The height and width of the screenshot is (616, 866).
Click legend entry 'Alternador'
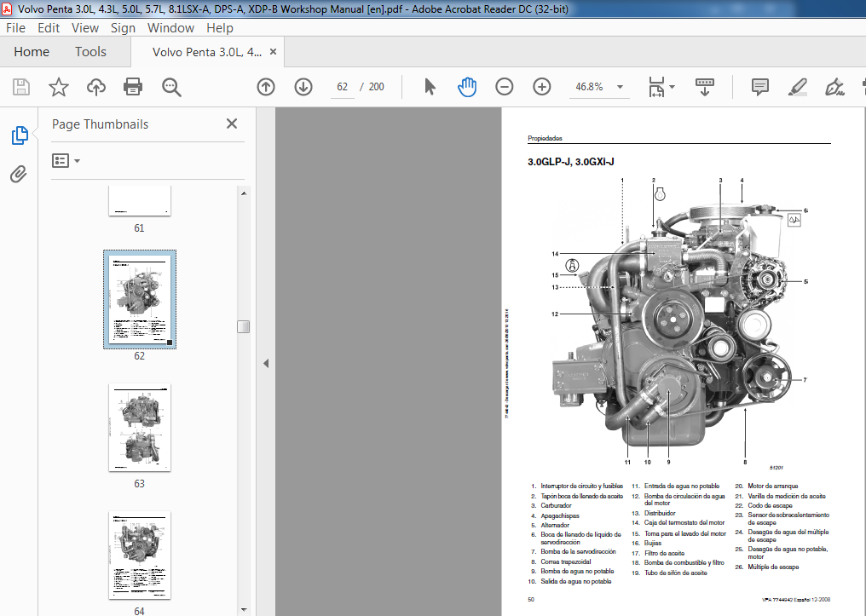click(555, 525)
